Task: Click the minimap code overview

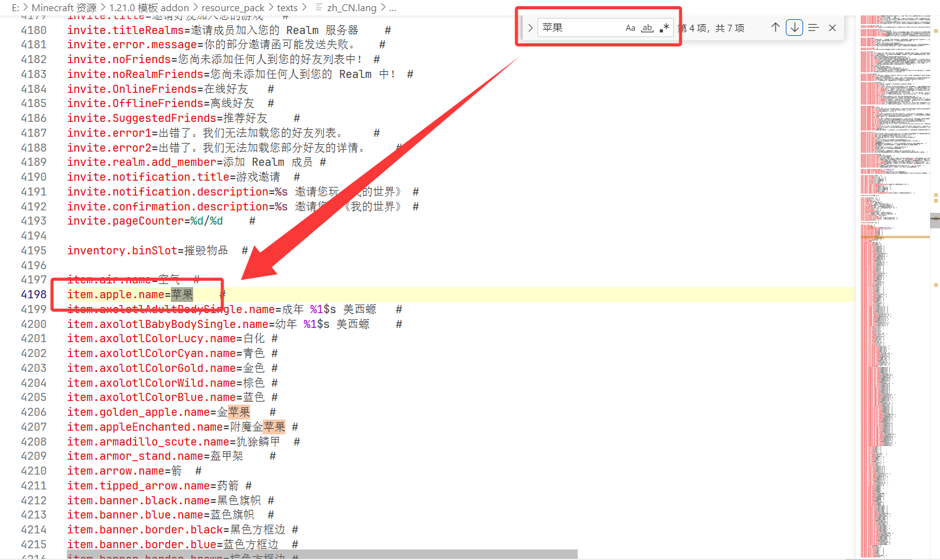Action: pos(895,309)
